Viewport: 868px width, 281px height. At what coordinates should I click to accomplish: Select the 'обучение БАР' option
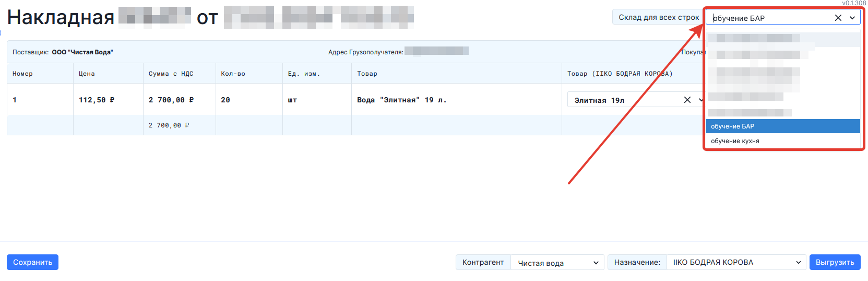783,126
